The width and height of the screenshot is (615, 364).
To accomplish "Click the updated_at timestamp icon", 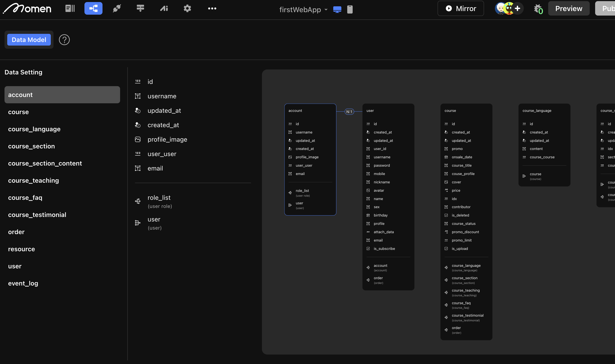I will (x=138, y=111).
